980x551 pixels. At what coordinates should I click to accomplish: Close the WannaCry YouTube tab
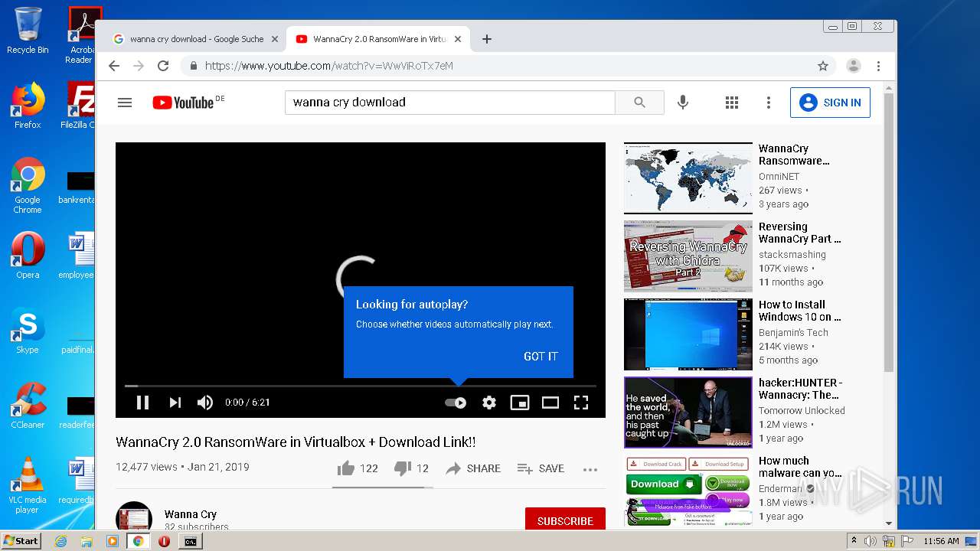tap(458, 39)
